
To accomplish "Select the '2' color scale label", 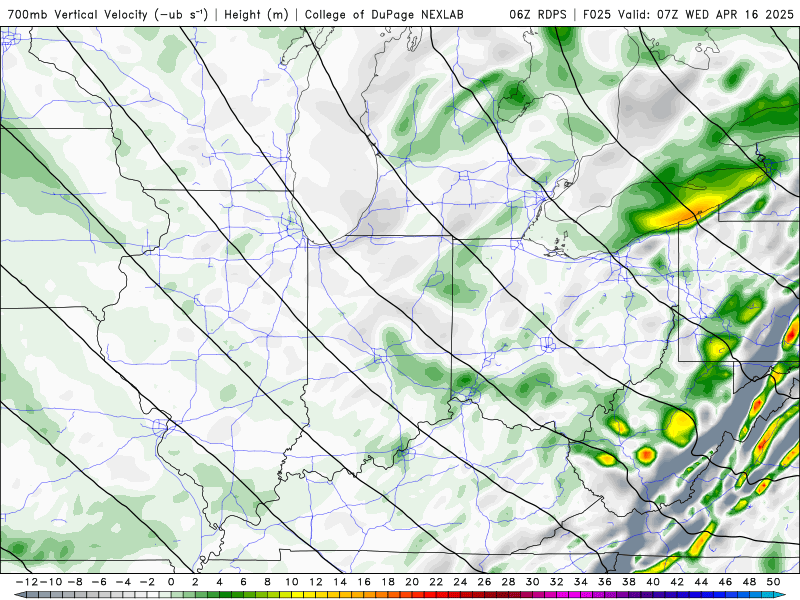I will tap(195, 582).
